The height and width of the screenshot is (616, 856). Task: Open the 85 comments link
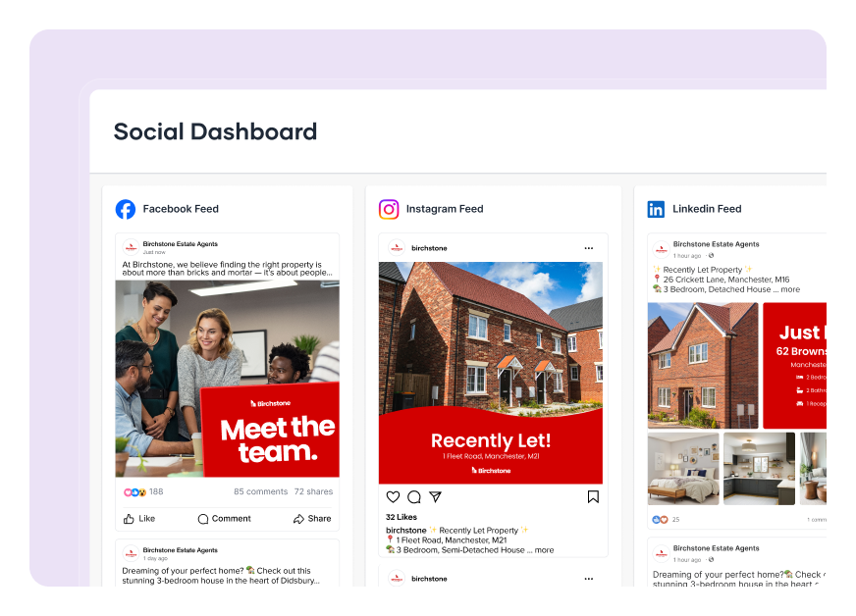[x=260, y=491]
